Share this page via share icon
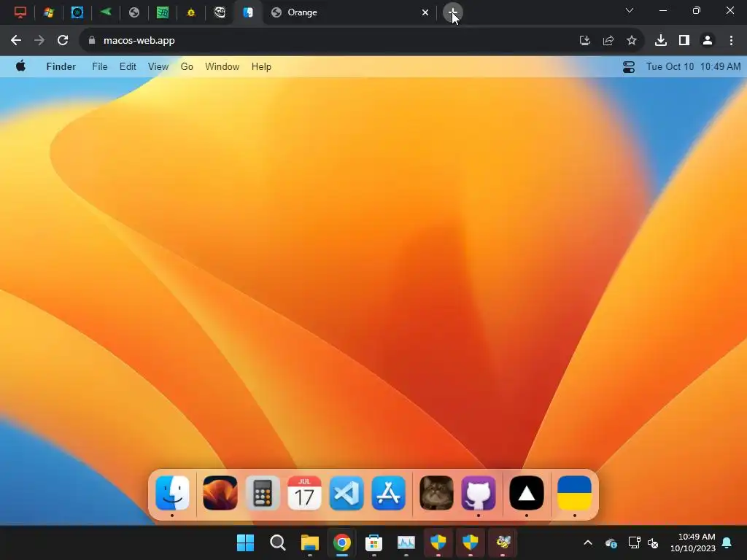The width and height of the screenshot is (747, 560). tap(608, 41)
